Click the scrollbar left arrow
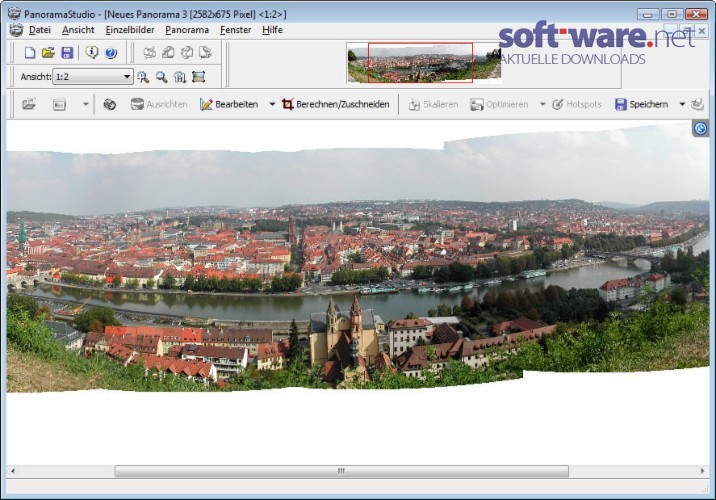The width and height of the screenshot is (716, 500). (x=13, y=471)
